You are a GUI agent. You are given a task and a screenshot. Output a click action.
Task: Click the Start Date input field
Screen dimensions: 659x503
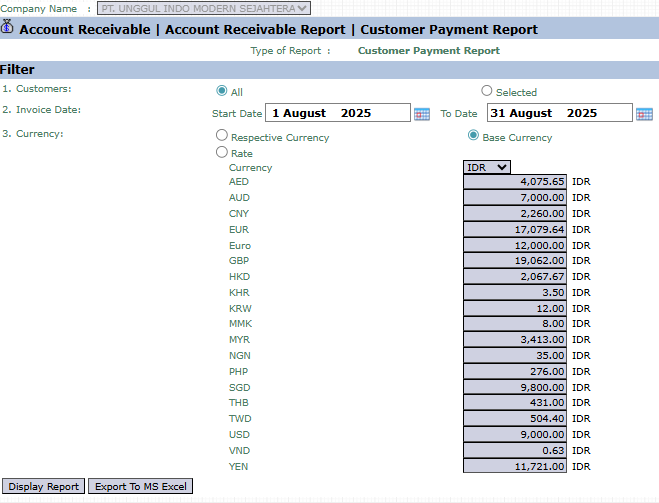pyautogui.click(x=338, y=113)
